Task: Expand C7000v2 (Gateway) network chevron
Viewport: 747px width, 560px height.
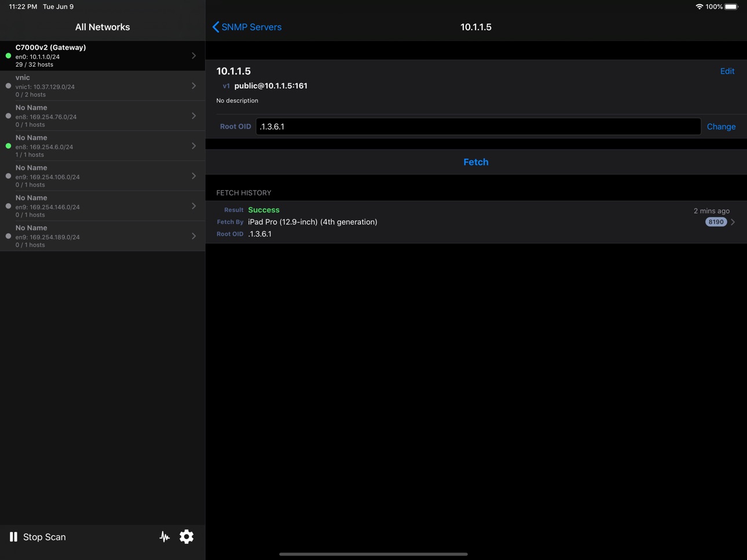Action: tap(194, 56)
